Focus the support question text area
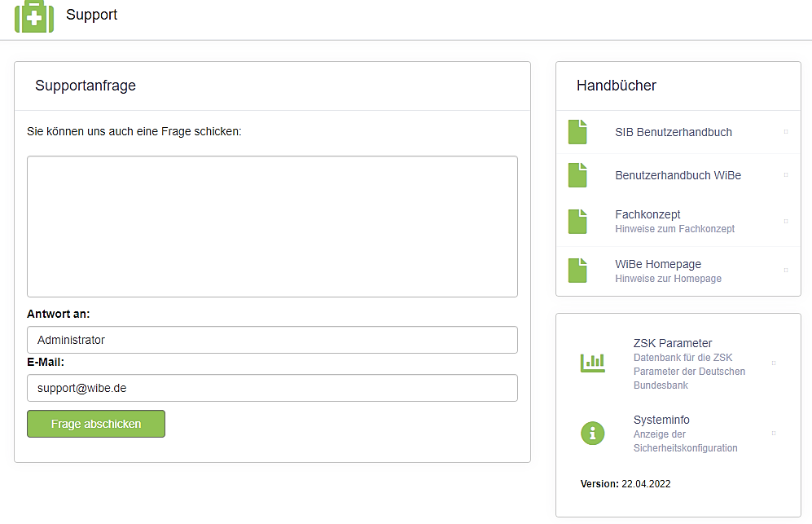 pyautogui.click(x=272, y=227)
